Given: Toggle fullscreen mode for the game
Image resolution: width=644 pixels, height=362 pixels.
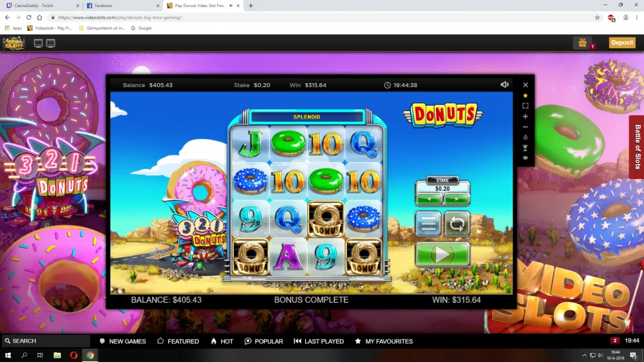Looking at the screenshot, I should [526, 106].
